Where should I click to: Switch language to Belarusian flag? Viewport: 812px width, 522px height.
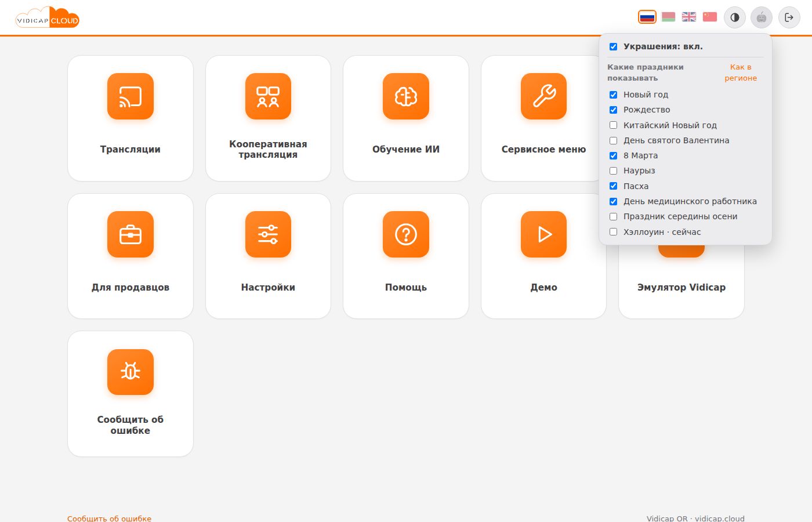668,17
